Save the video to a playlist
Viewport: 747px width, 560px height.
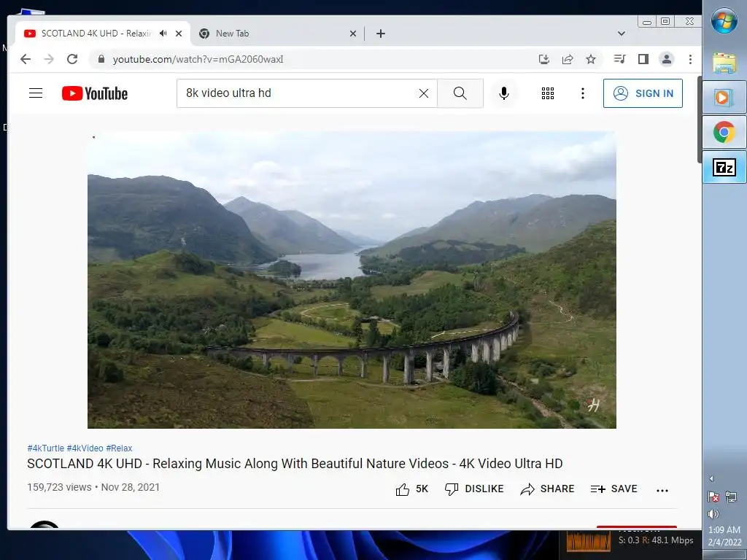click(x=614, y=489)
